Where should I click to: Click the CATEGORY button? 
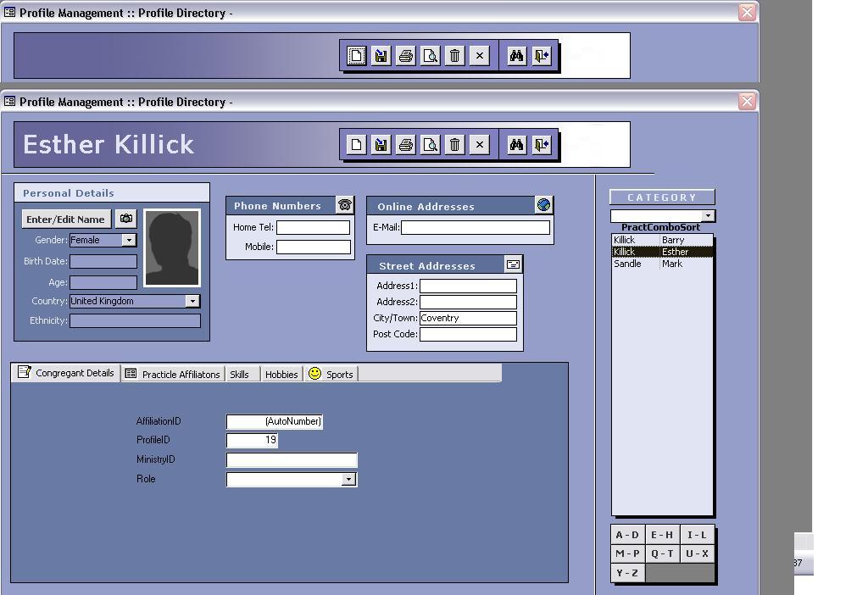tap(662, 197)
